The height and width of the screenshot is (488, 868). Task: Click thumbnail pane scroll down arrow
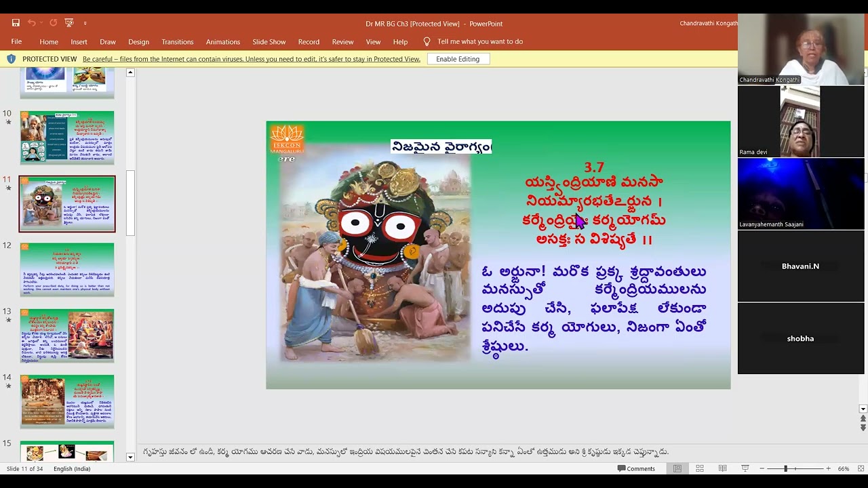(130, 457)
